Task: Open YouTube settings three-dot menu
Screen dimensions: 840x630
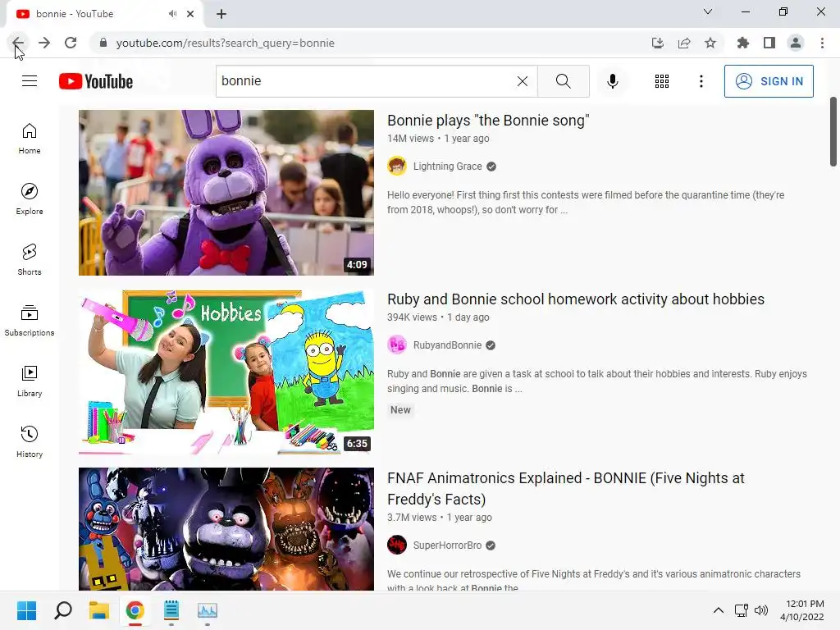Action: click(701, 81)
